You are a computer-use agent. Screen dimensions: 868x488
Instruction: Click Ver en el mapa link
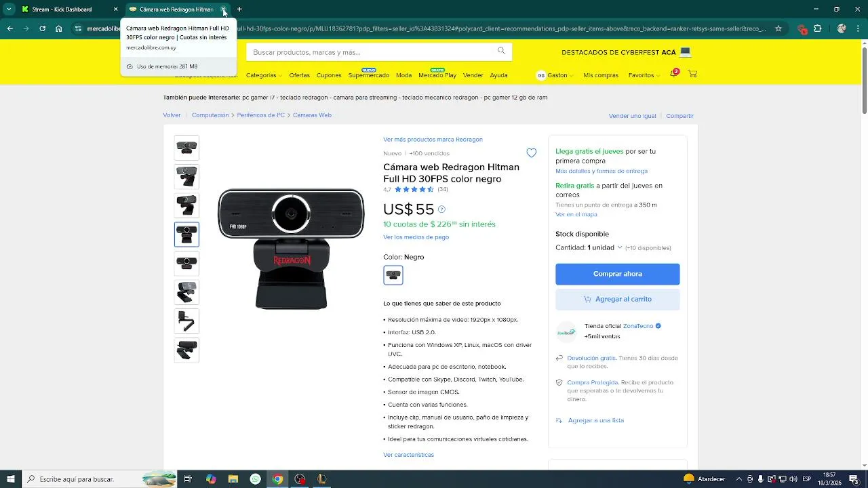576,214
